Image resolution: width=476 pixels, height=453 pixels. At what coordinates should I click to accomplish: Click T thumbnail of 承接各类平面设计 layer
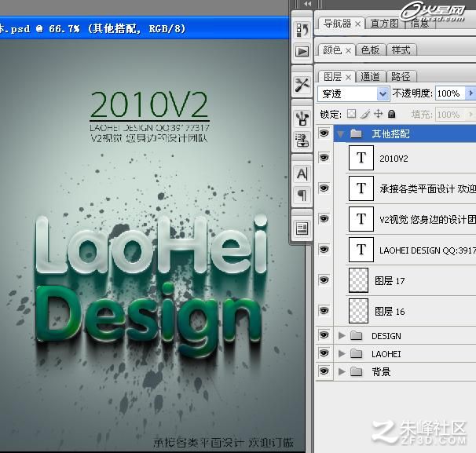(361, 188)
